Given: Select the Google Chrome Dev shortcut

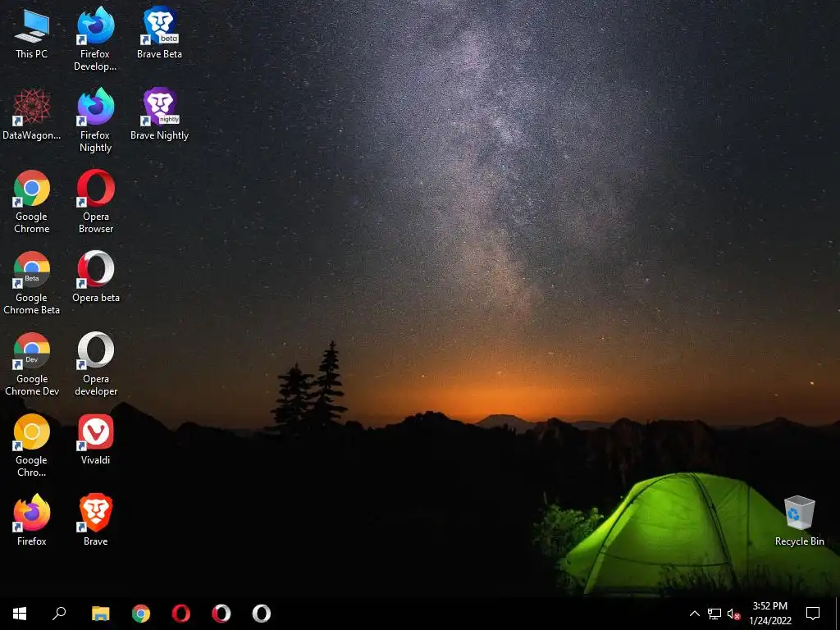Looking at the screenshot, I should coord(32,364).
